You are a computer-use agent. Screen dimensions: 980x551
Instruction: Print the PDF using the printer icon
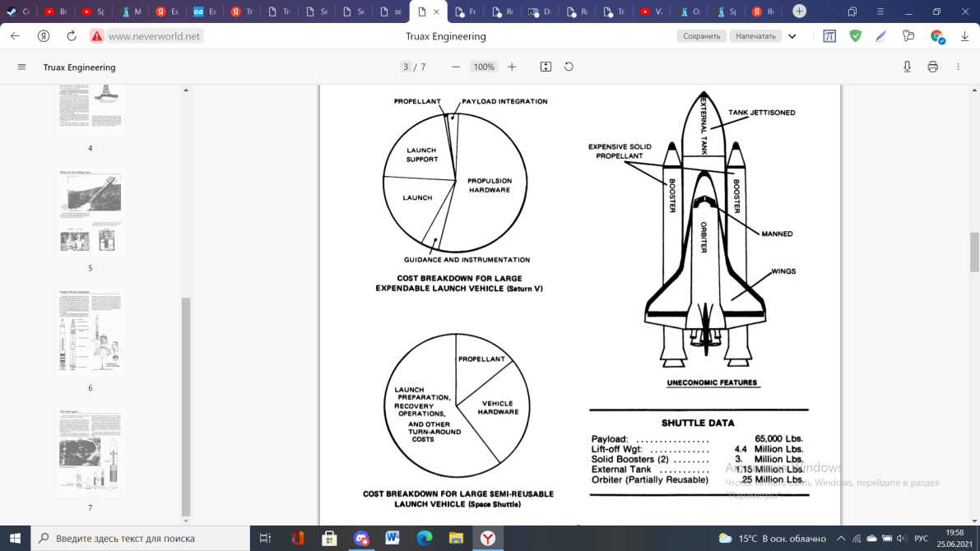(x=932, y=67)
